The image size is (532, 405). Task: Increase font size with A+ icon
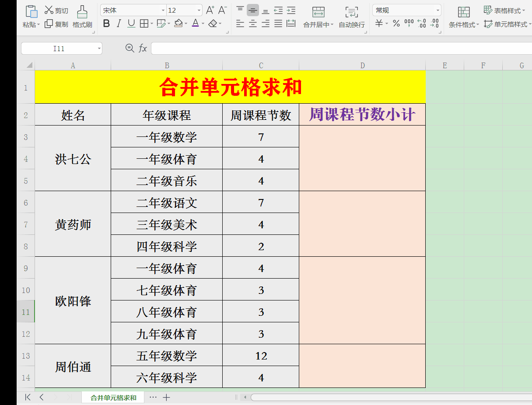click(x=210, y=10)
